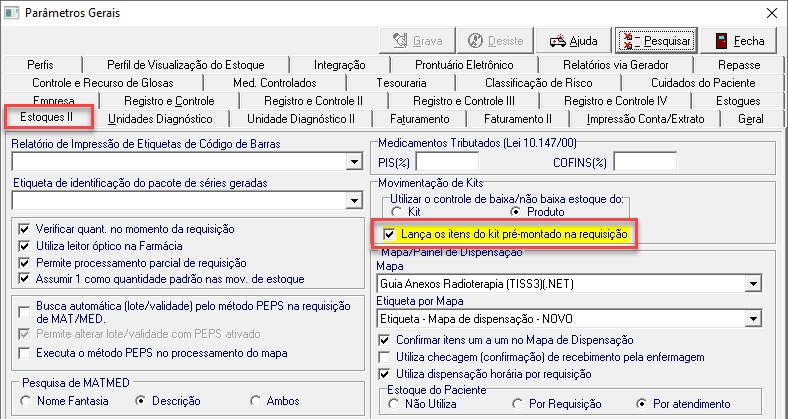Select Não Utiliza patient stock option
Image resolution: width=788 pixels, height=419 pixels.
click(x=393, y=404)
